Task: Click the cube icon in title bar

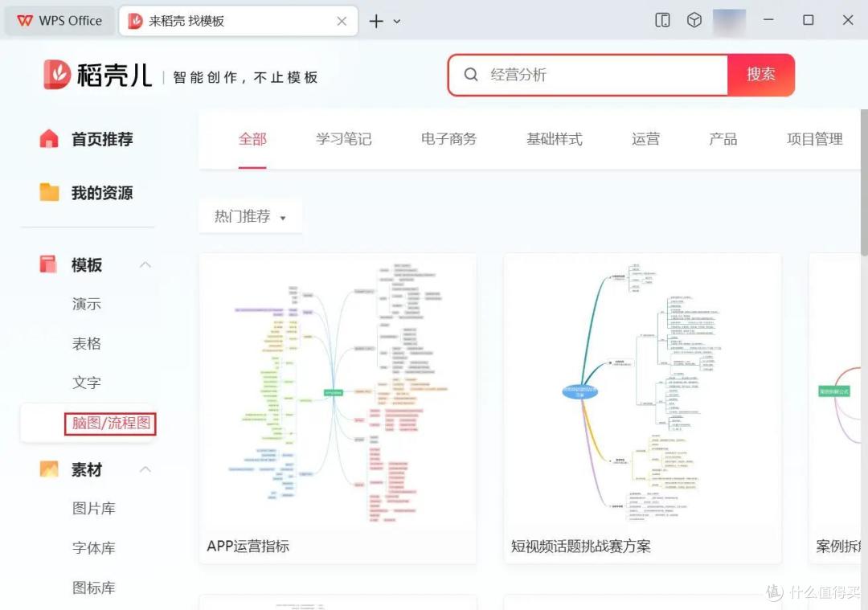Action: pos(694,20)
